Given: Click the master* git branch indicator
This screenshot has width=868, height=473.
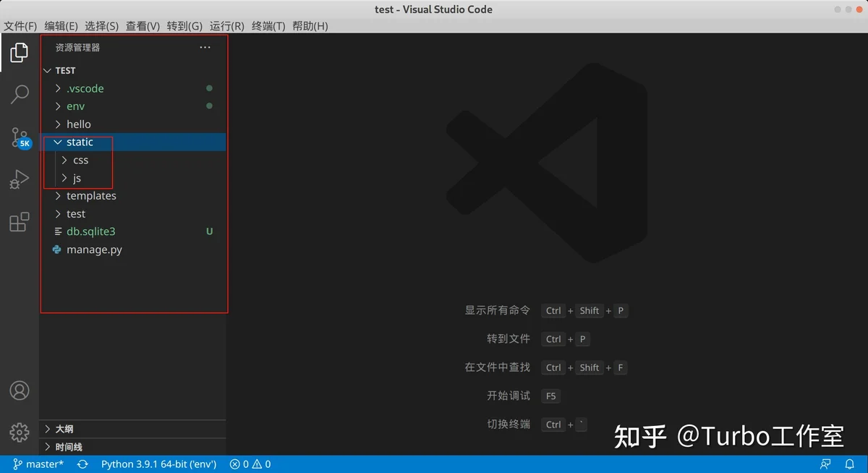Looking at the screenshot, I should 38,464.
